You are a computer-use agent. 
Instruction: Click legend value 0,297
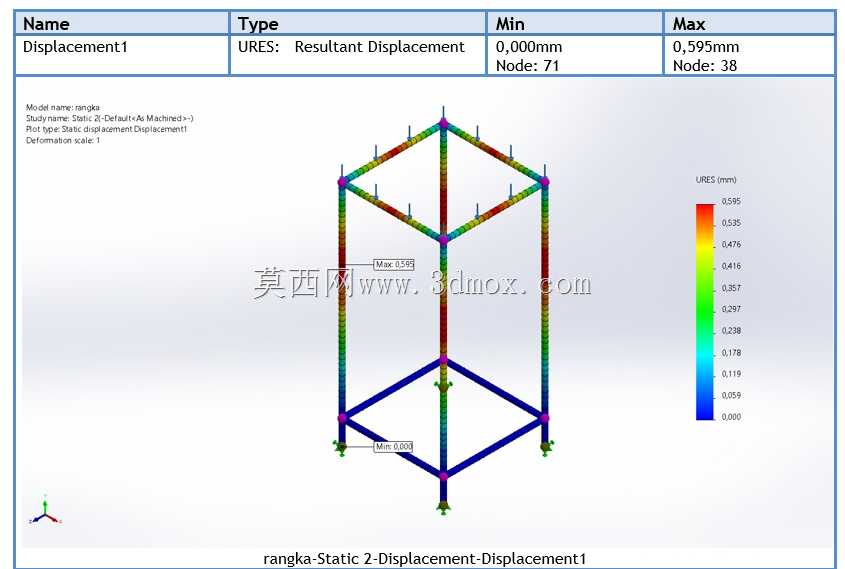pyautogui.click(x=731, y=309)
